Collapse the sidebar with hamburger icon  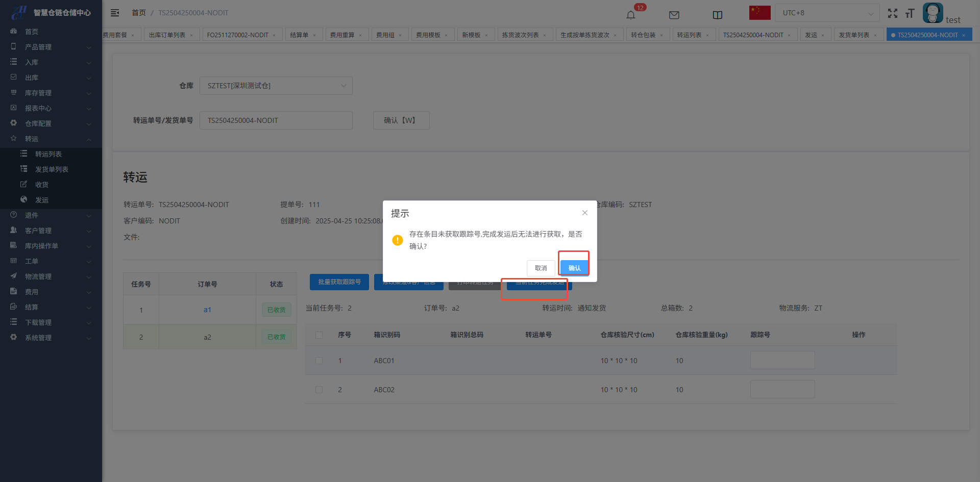tap(115, 13)
